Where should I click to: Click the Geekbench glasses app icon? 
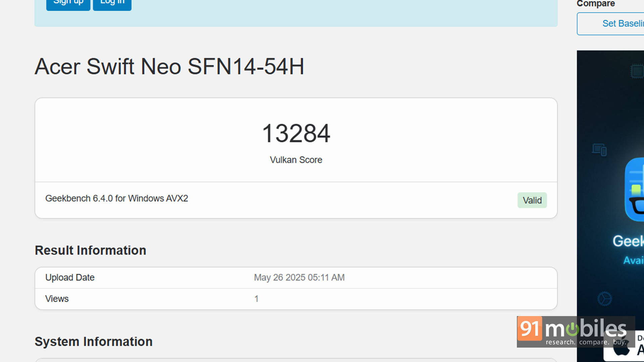635,189
